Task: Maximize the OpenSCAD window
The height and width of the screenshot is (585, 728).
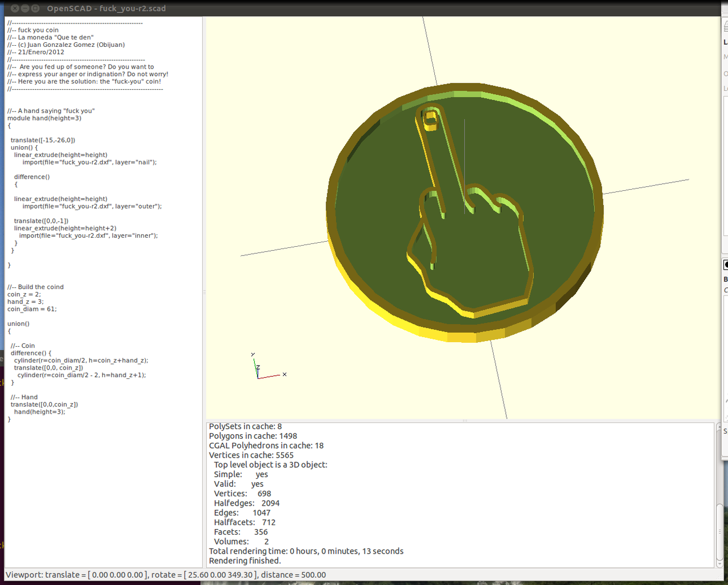Action: [35, 9]
